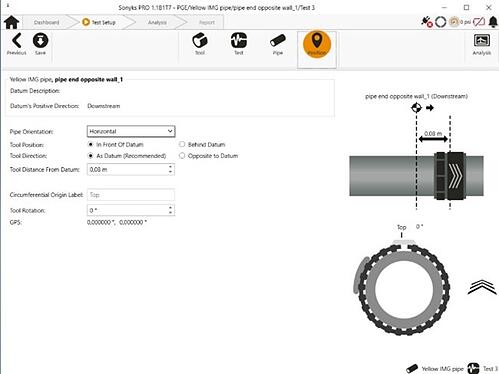
Task: Click the Datum Description label
Action: point(35,91)
